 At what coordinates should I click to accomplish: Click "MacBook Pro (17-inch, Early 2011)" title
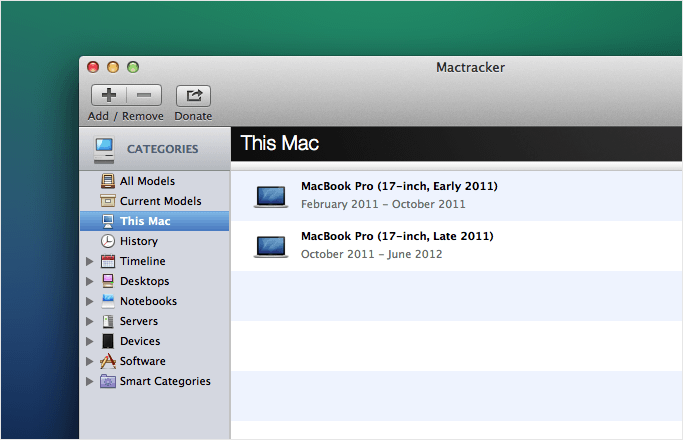point(399,186)
